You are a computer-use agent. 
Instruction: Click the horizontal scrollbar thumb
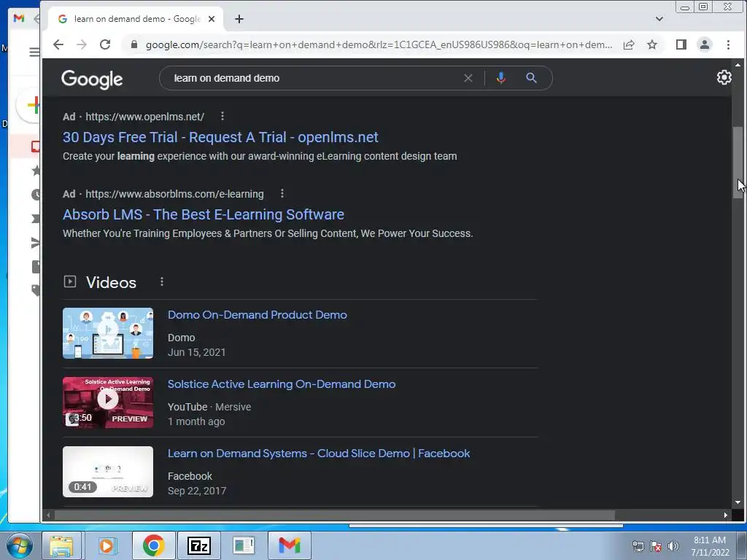click(x=334, y=515)
